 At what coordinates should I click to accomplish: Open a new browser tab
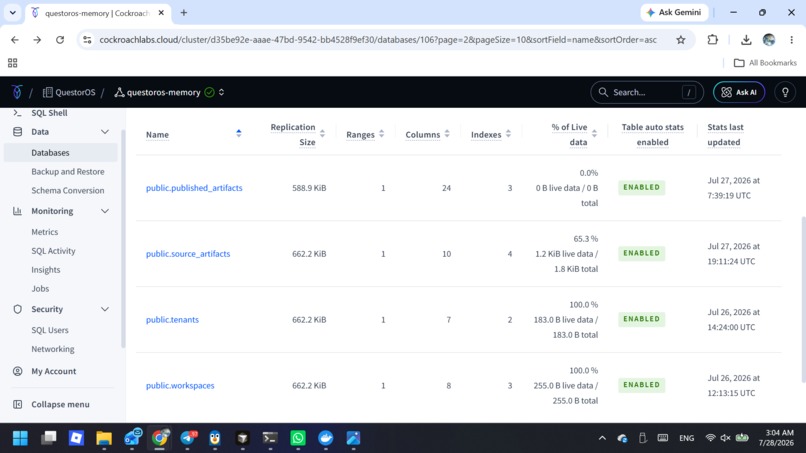(184, 13)
